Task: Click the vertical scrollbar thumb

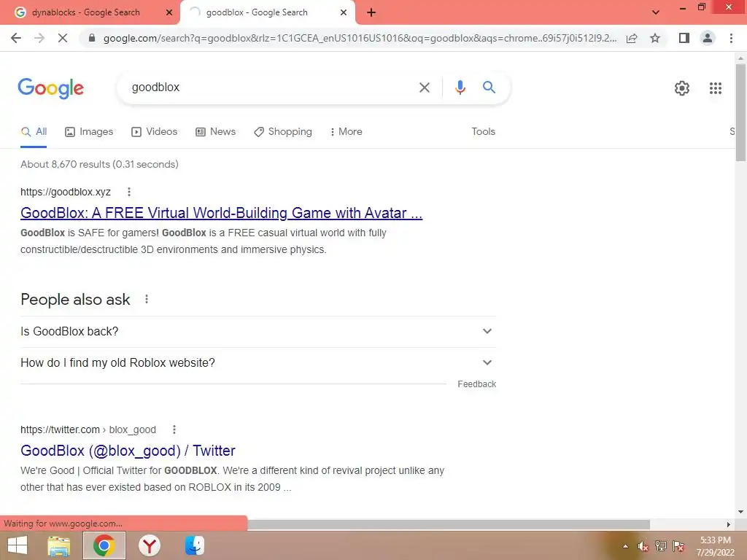Action: click(x=740, y=112)
